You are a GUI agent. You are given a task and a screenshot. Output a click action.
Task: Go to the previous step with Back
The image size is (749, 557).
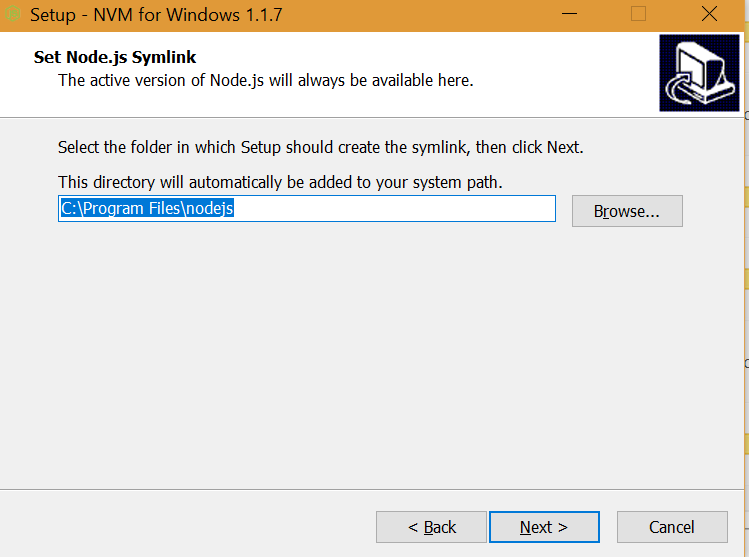pyautogui.click(x=431, y=527)
